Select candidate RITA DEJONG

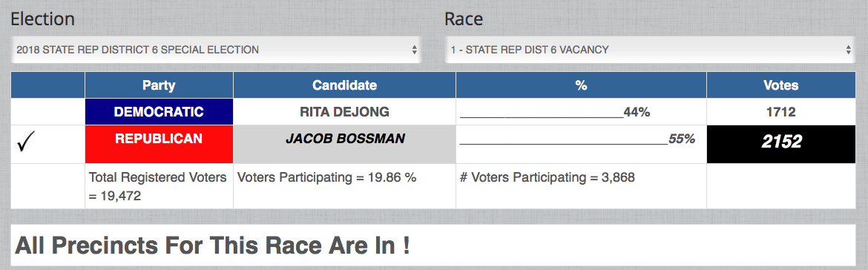pyautogui.click(x=344, y=112)
